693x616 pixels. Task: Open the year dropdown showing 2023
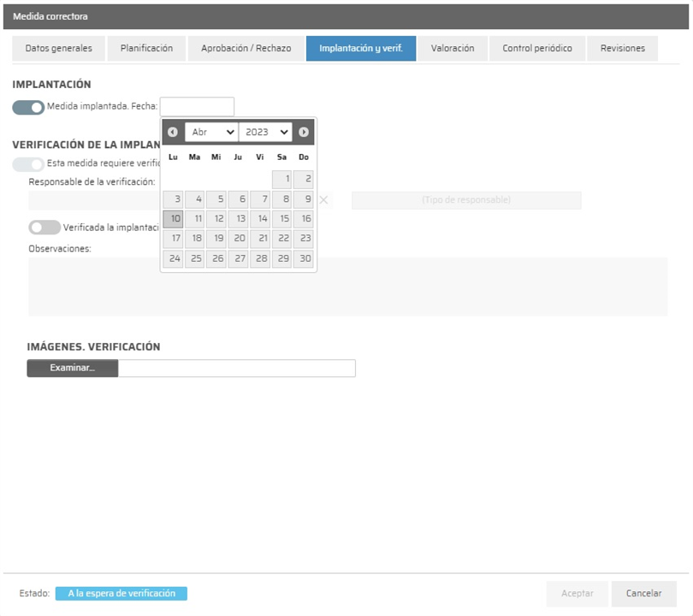(x=265, y=132)
